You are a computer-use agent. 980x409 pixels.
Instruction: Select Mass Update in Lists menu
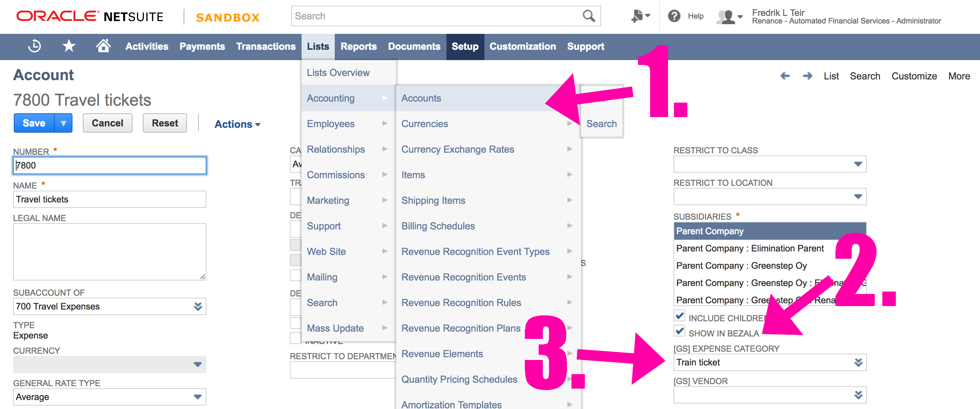tap(349, 328)
